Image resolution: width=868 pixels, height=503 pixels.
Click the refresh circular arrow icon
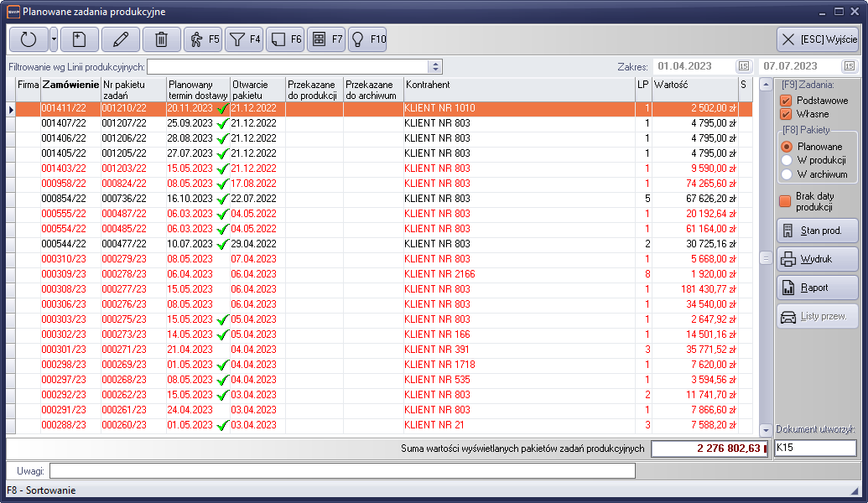[29, 39]
